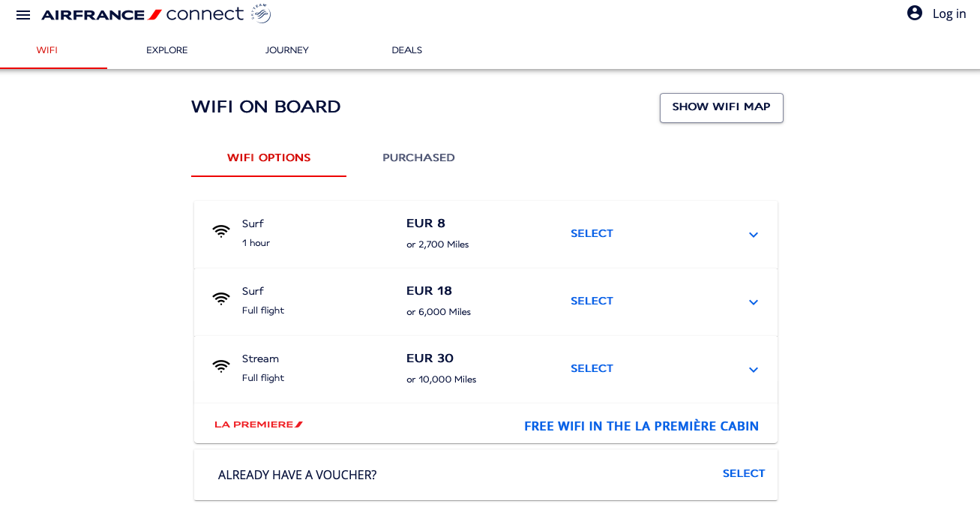Open the Journey tab
Image resolution: width=980 pixels, height=510 pixels.
click(x=286, y=50)
